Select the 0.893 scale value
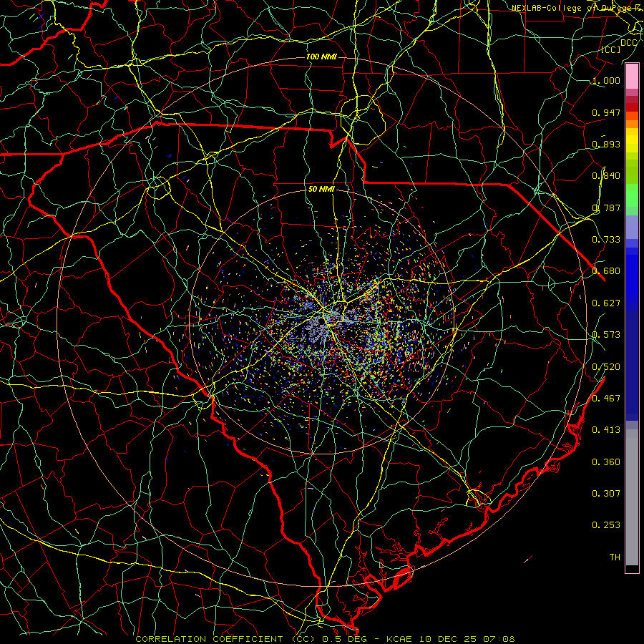 click(x=606, y=144)
